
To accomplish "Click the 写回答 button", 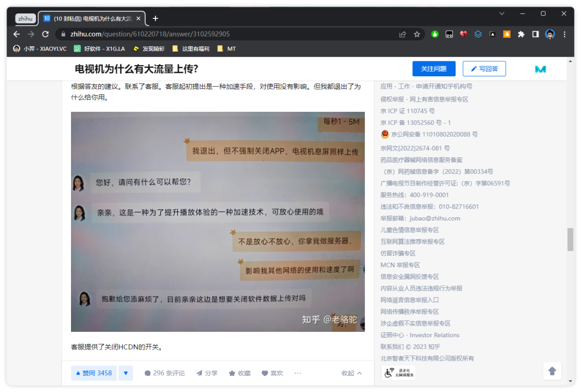I will pyautogui.click(x=484, y=68).
